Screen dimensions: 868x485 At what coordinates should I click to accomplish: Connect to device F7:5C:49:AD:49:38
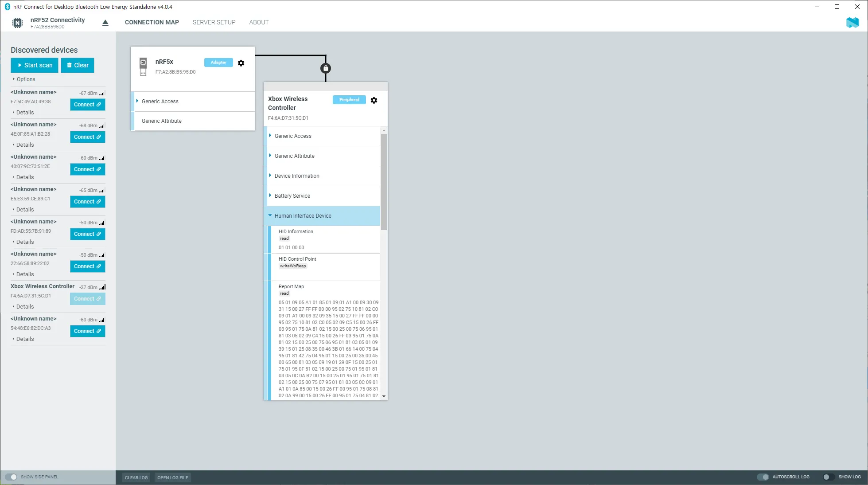(87, 105)
